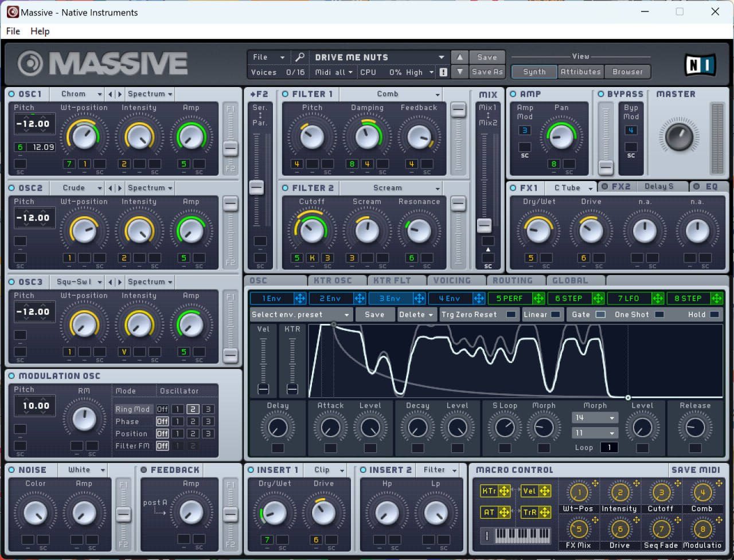Click crosshair handle of macro 6 Drive
Image resolution: width=734 pixels, height=560 pixels.
pos(637,521)
